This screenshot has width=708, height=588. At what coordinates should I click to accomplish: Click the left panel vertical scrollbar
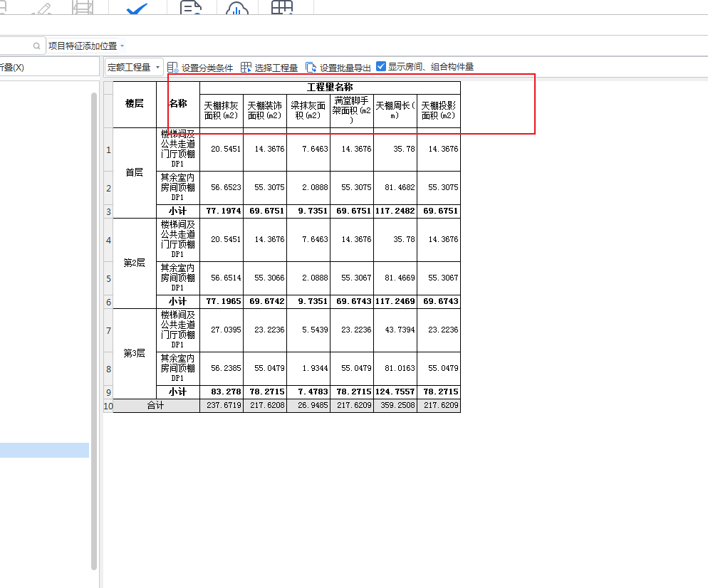[94, 331]
